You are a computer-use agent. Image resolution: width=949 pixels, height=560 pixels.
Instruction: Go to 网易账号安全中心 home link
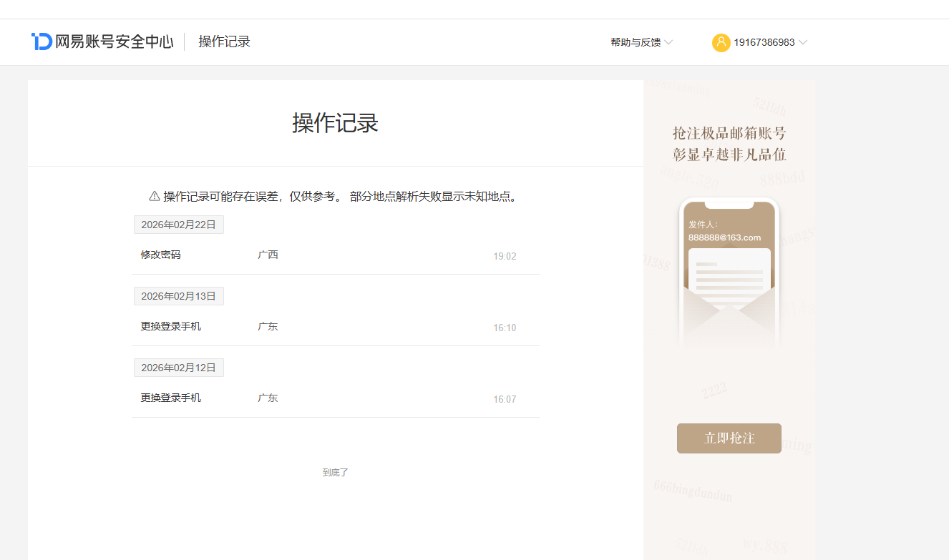tap(102, 41)
